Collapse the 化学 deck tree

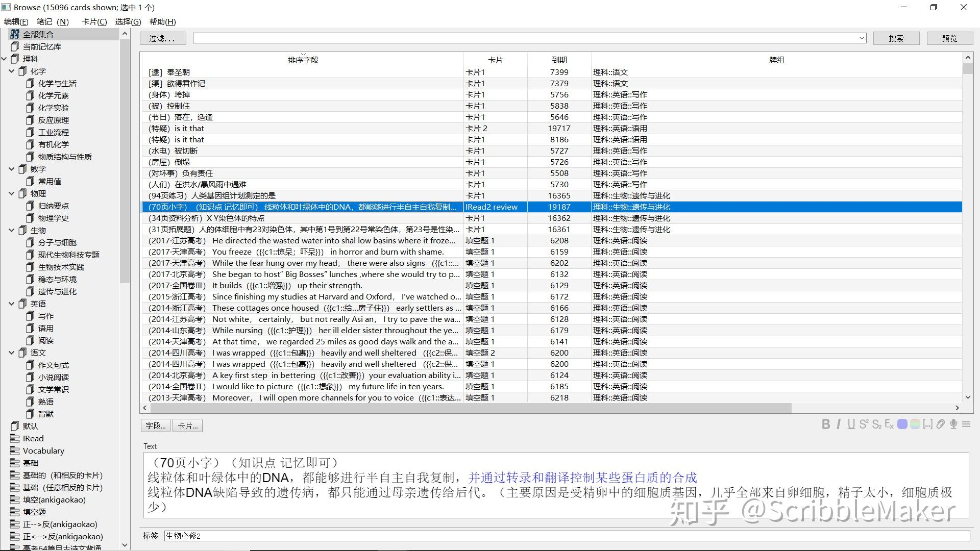(11, 71)
